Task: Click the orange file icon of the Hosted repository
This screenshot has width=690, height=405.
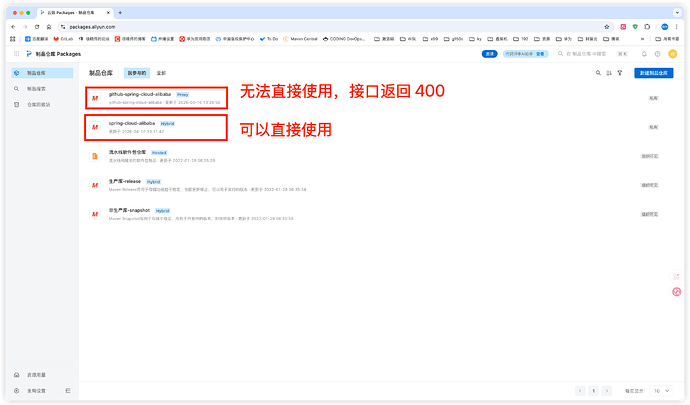Action: click(95, 156)
